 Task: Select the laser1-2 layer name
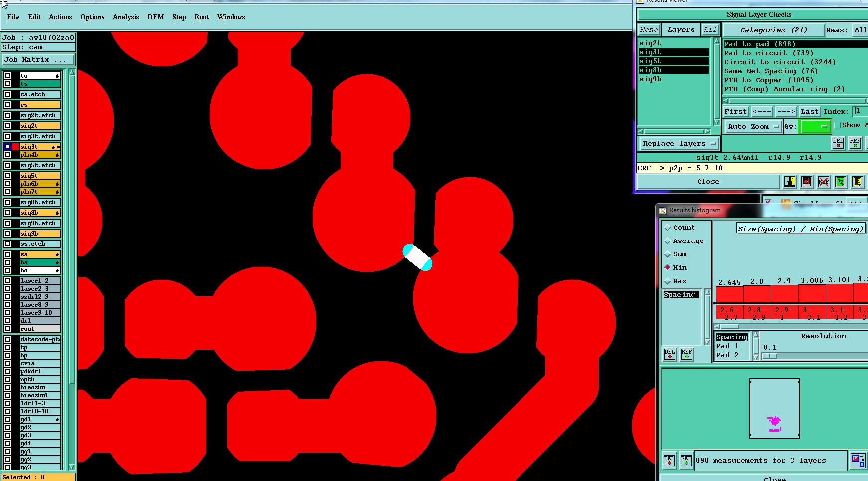pos(40,281)
